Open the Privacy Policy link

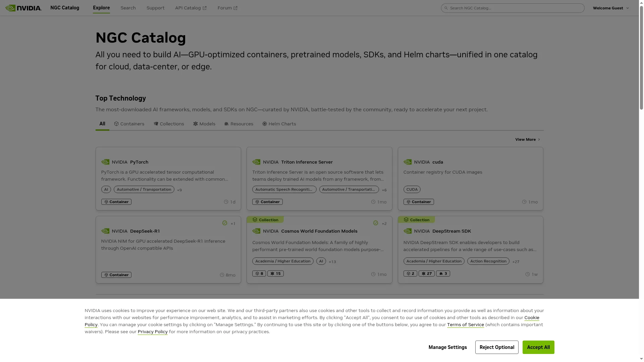click(153, 332)
